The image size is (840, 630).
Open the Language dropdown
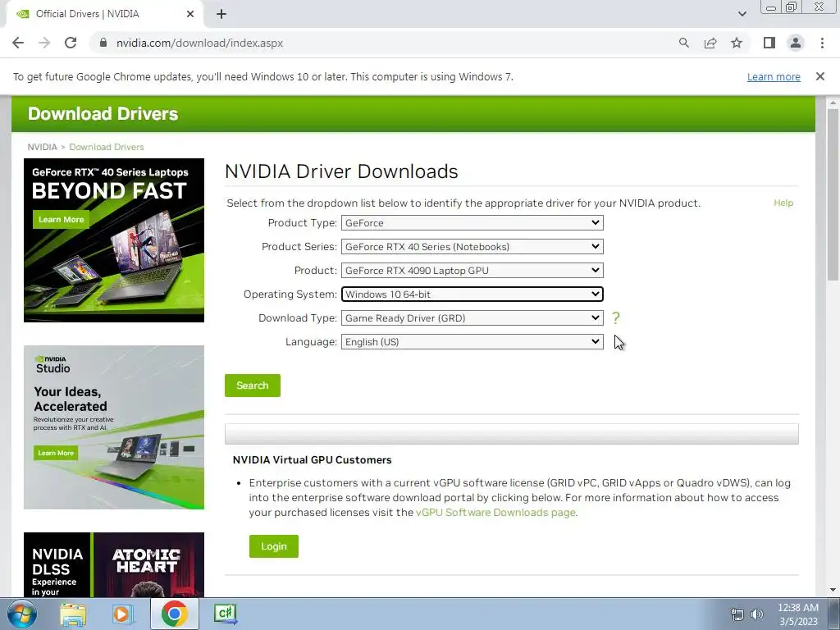pos(472,342)
